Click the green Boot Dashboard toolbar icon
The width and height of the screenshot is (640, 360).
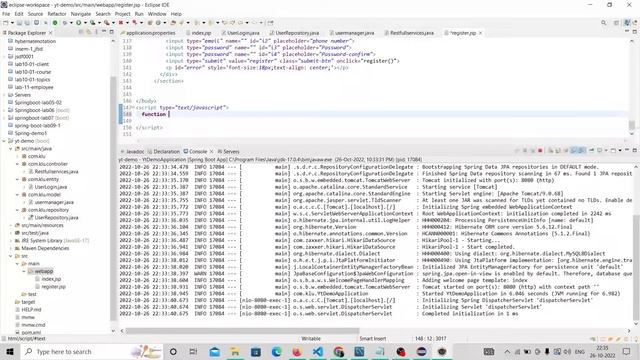coord(55,23)
